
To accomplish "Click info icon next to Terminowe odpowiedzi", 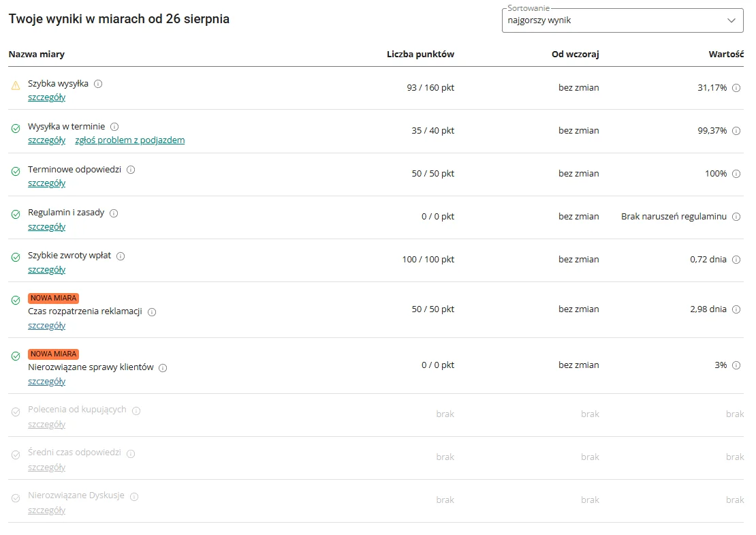I will [x=131, y=170].
